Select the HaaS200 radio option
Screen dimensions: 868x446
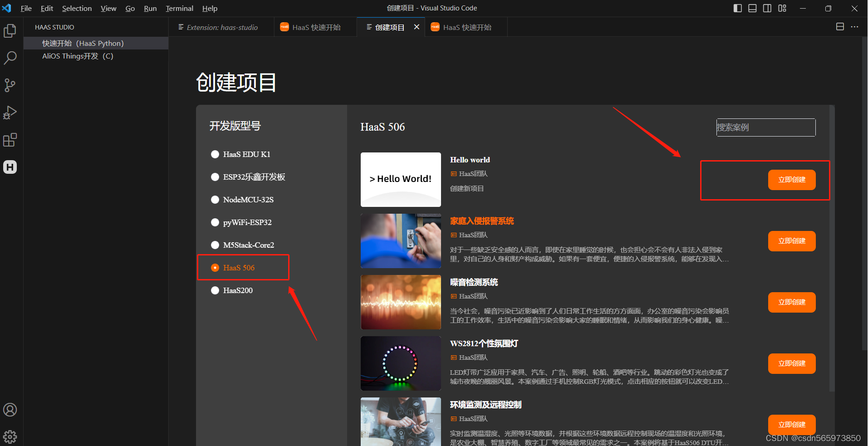coord(215,290)
